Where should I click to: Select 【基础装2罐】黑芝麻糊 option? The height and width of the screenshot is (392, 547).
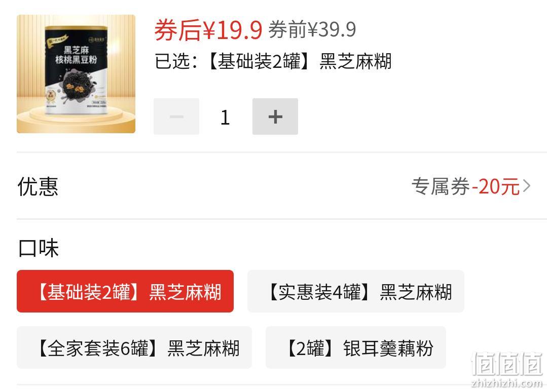tap(125, 291)
